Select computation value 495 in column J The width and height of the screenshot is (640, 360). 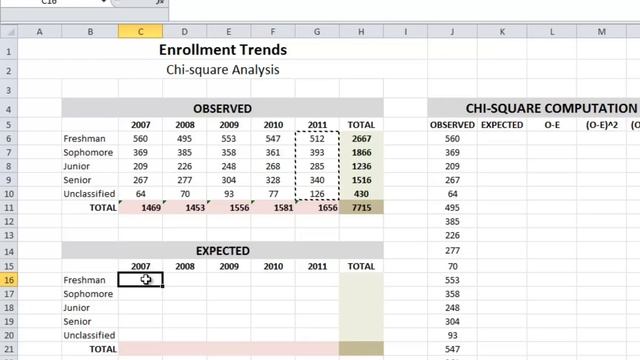coord(452,207)
